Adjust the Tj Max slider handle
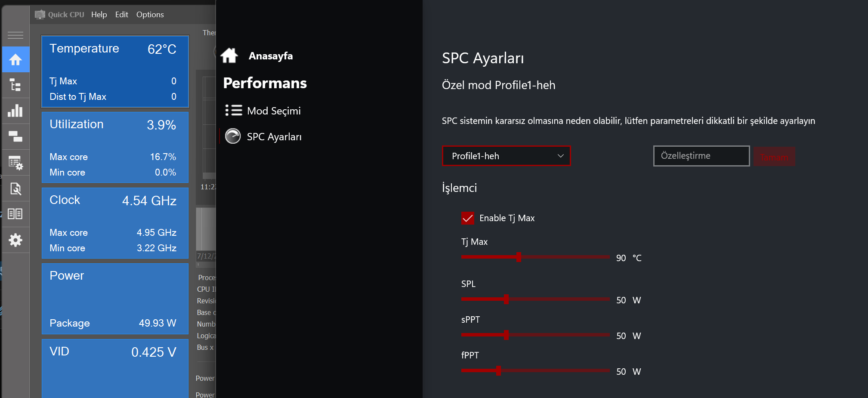 (x=519, y=257)
